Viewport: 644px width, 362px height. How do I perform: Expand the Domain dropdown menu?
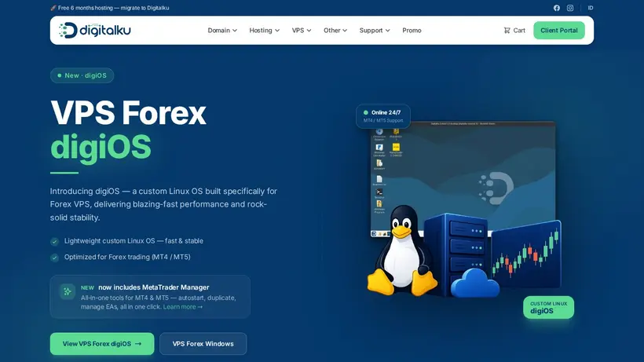[222, 31]
